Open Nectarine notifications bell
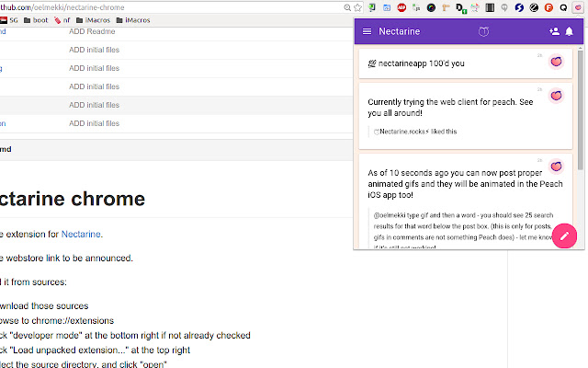The image size is (588, 368). click(x=569, y=31)
